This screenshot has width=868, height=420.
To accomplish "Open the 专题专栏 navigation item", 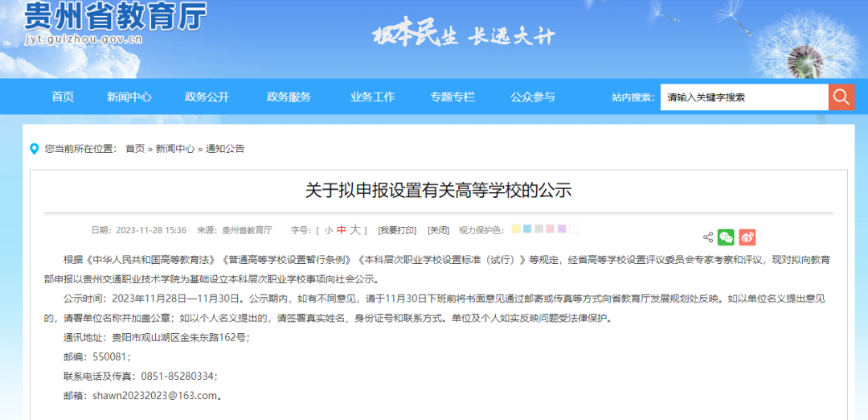I will [452, 97].
